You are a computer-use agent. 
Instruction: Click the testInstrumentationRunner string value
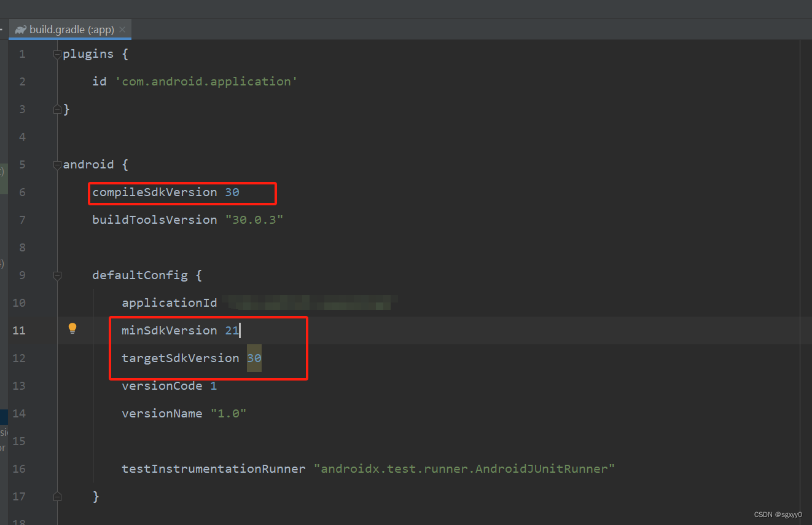[x=465, y=468]
